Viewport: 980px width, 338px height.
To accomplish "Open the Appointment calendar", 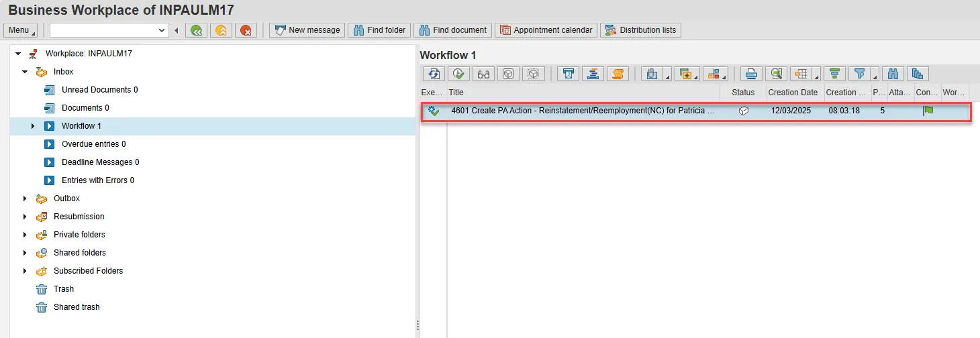I will click(x=546, y=30).
